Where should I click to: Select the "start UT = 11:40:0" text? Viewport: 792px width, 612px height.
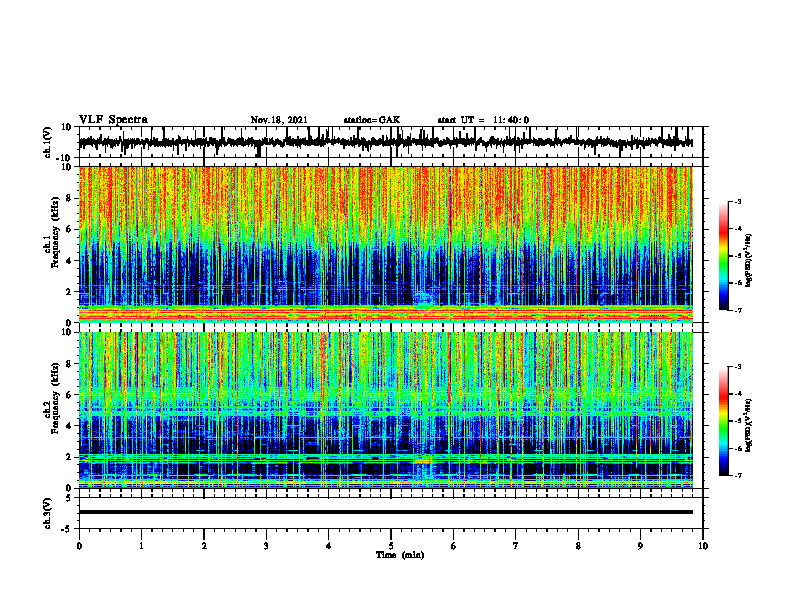(483, 120)
